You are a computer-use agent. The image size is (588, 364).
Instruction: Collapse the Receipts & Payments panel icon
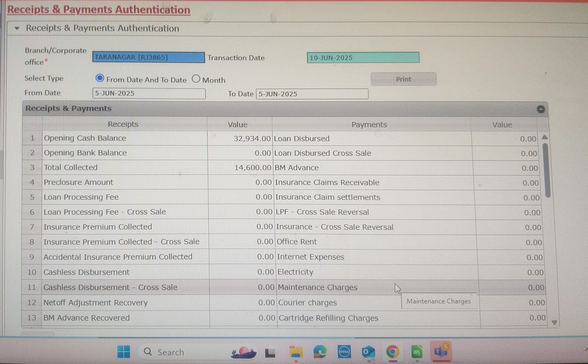[x=541, y=109]
